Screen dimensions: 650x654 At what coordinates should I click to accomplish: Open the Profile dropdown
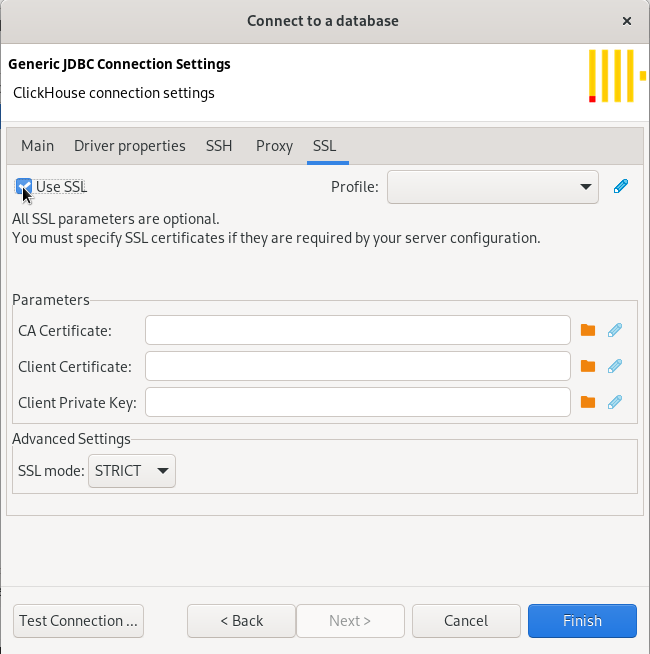[x=492, y=187]
